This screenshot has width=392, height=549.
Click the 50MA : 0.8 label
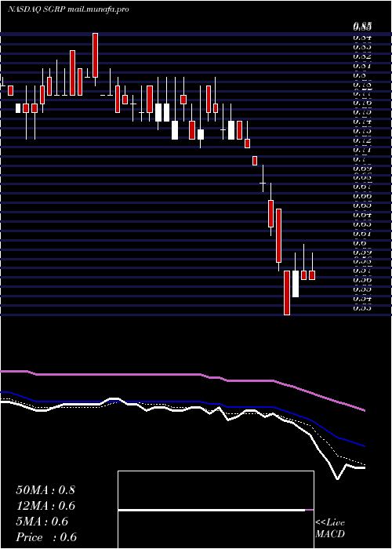tap(45, 490)
